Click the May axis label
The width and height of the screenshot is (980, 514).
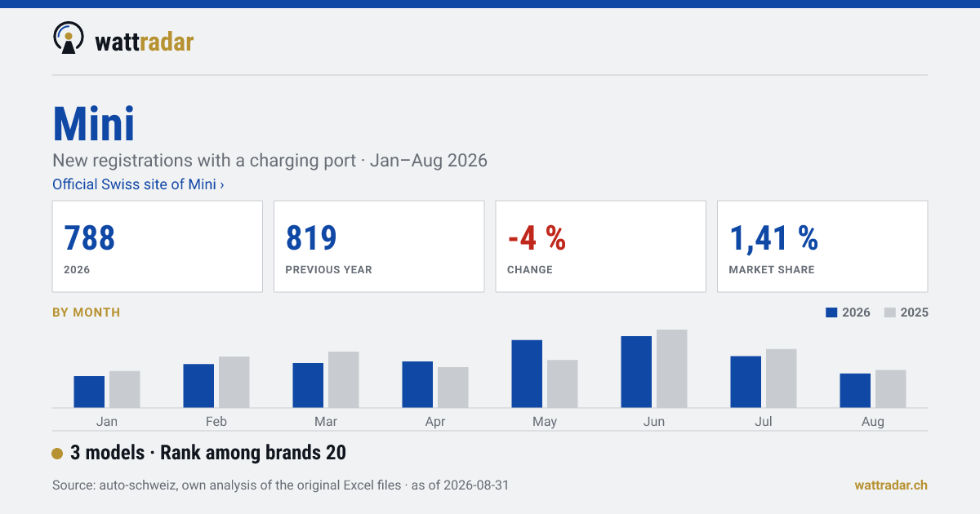(545, 422)
